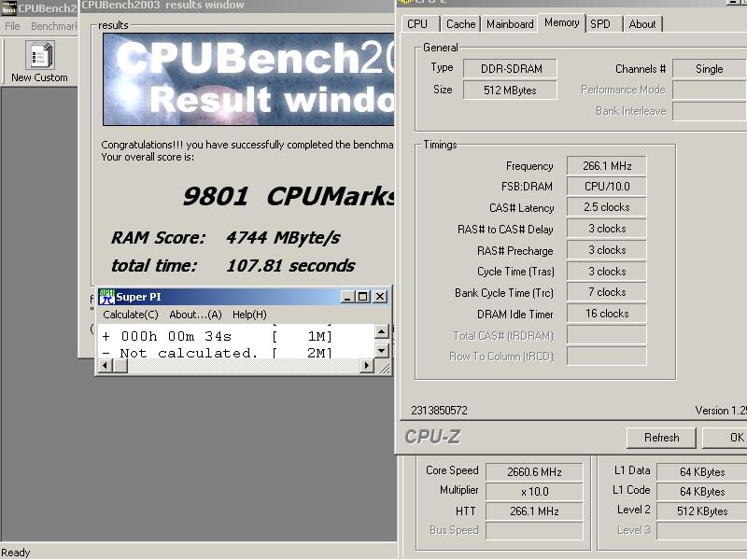The width and height of the screenshot is (747, 560).
Task: Click the Ready status bar text
Action: point(16,553)
